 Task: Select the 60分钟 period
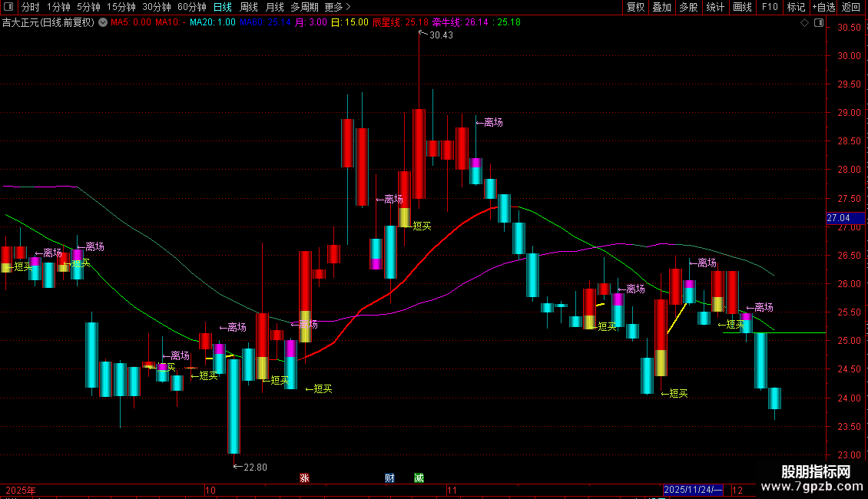(192, 7)
